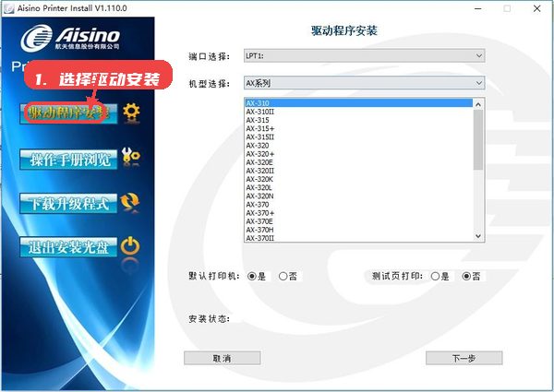Select AX-315+ in the model list

[x=358, y=128]
